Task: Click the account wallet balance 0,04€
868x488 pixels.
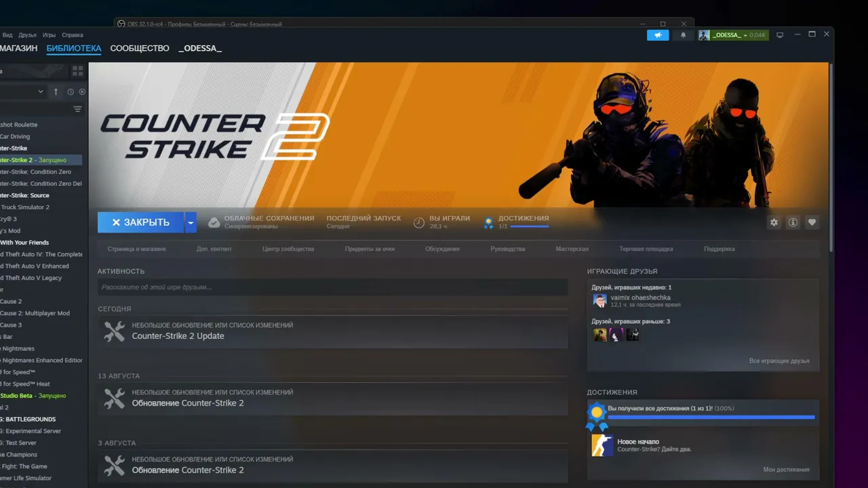Action: click(x=757, y=35)
